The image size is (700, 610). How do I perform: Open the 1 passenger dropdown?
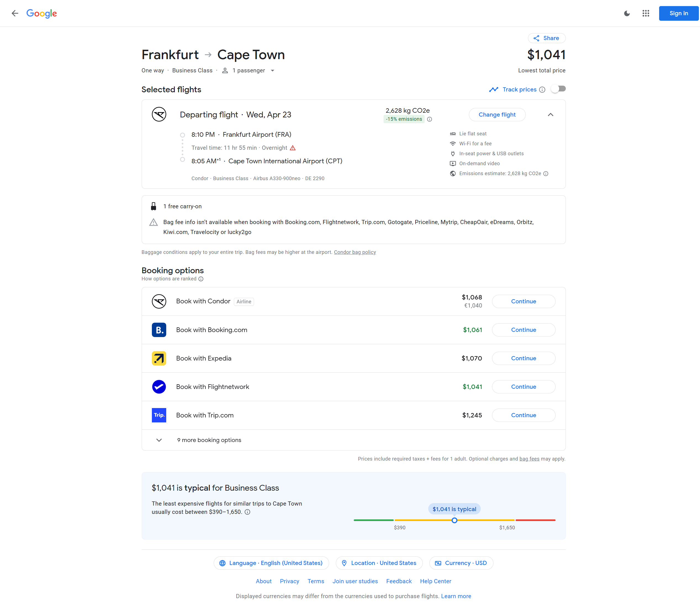point(249,70)
